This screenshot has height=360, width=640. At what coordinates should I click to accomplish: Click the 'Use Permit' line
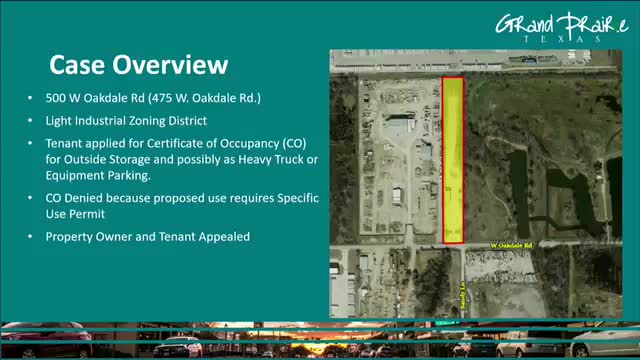tap(75, 214)
